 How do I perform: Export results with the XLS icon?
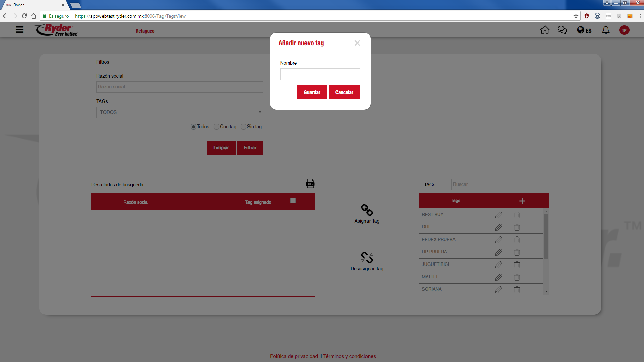(x=310, y=183)
